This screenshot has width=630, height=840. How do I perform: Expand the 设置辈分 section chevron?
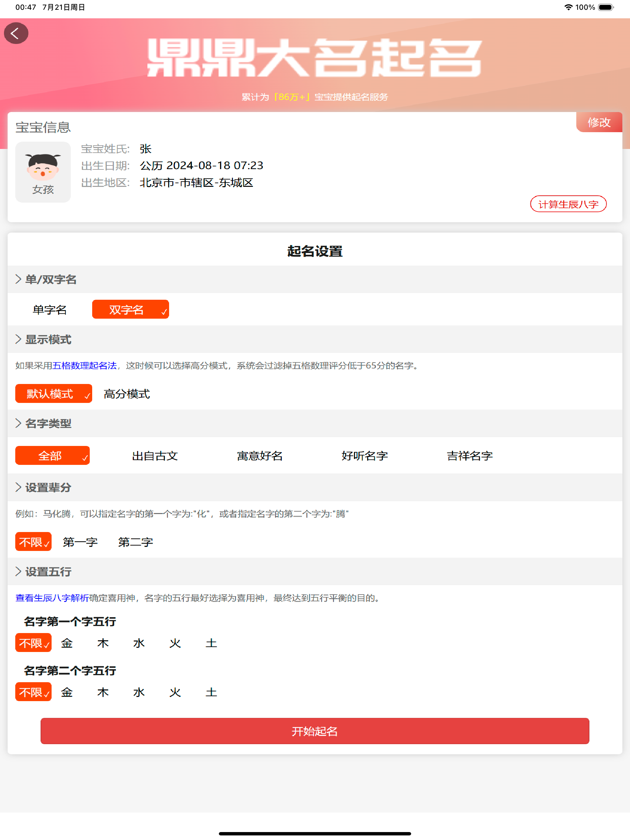coord(18,487)
